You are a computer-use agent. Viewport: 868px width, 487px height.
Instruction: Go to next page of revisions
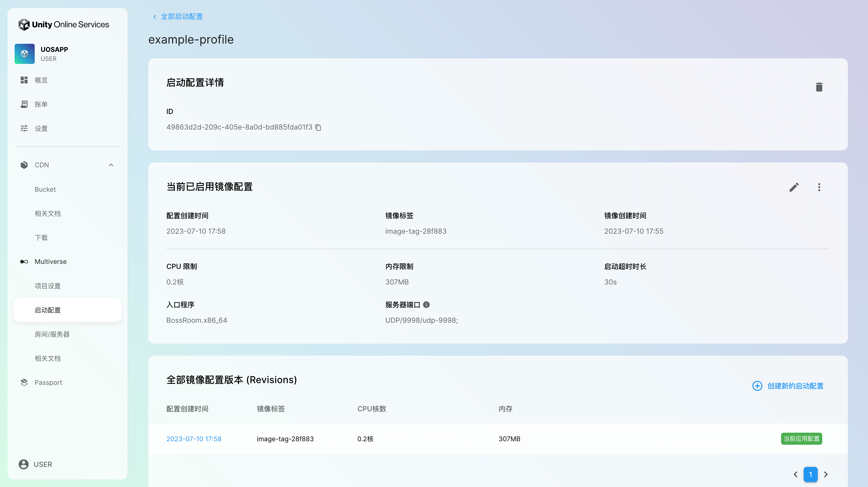(x=826, y=474)
